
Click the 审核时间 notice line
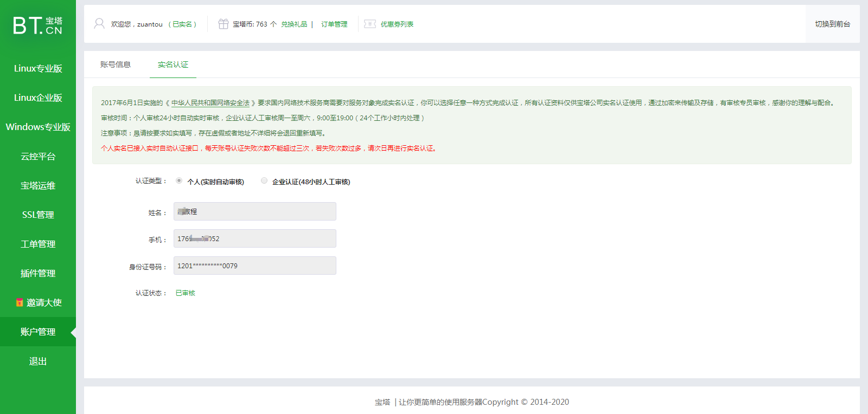coord(263,118)
